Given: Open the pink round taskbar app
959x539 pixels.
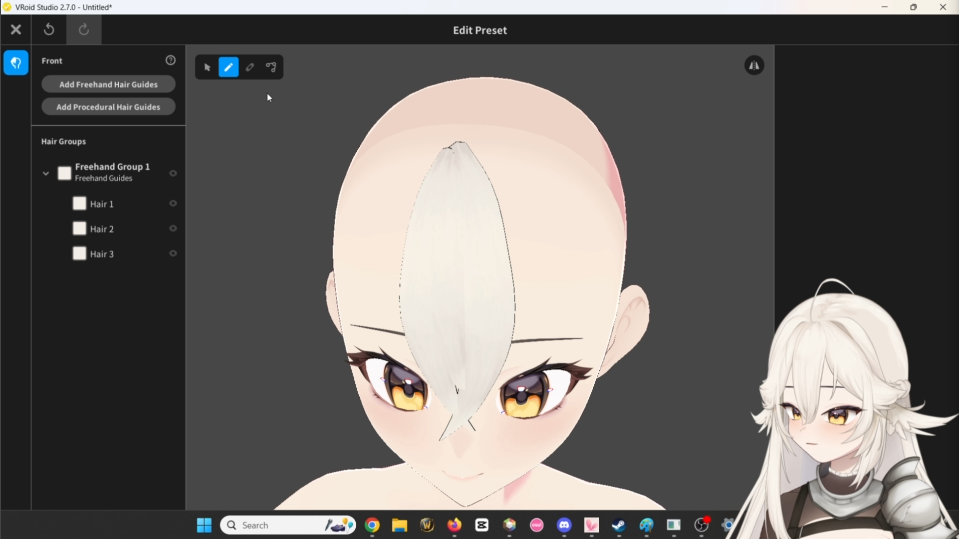Looking at the screenshot, I should tap(536, 525).
